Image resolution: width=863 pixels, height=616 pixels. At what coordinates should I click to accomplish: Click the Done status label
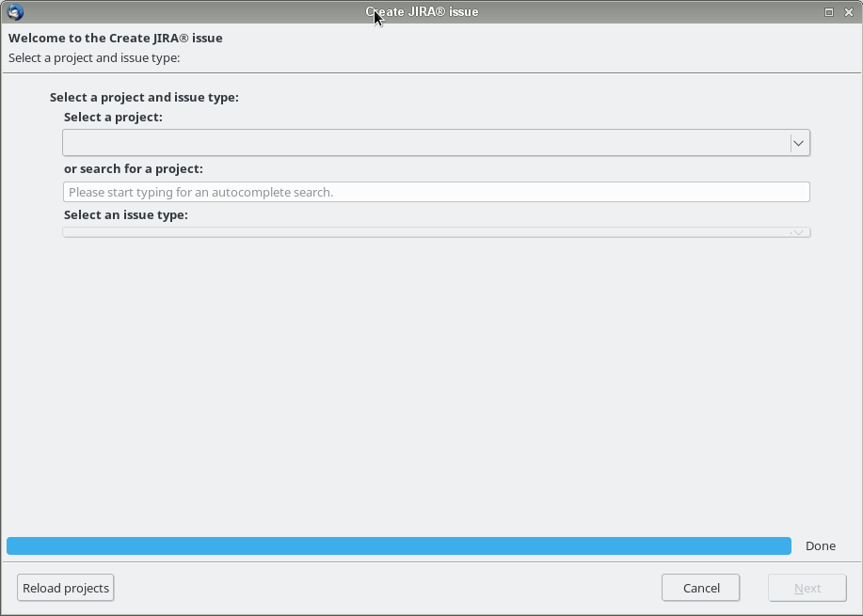point(820,545)
